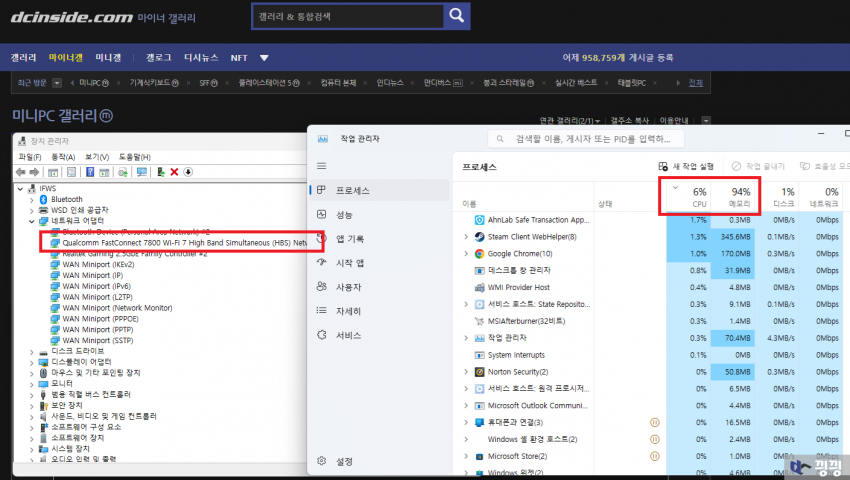850x480 pixels.
Task: Expand Steam Client WebHelper(8) process group
Action: [466, 237]
